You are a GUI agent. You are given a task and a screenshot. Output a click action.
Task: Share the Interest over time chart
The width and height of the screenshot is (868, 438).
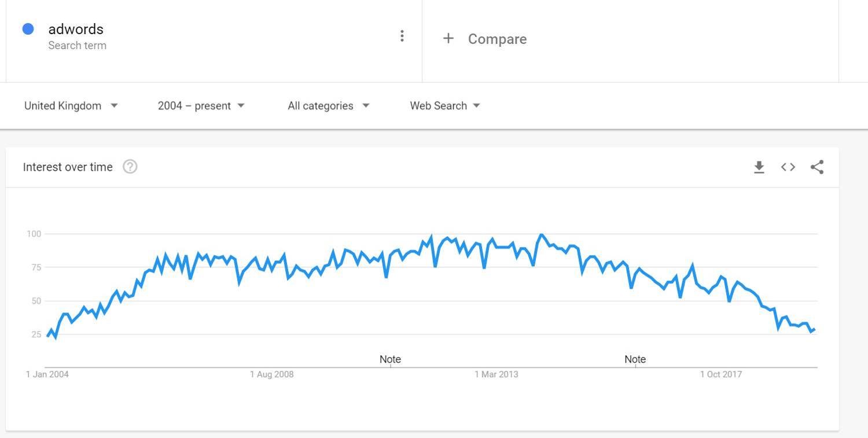(817, 167)
